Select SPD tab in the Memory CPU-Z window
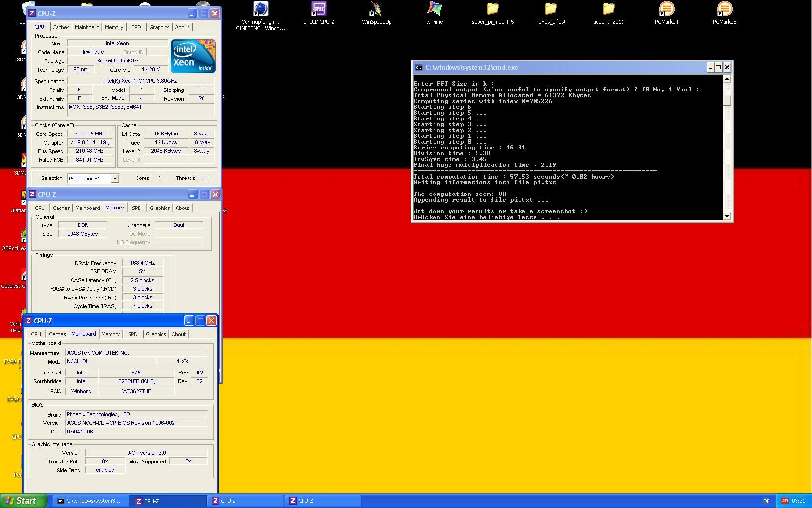 point(137,208)
